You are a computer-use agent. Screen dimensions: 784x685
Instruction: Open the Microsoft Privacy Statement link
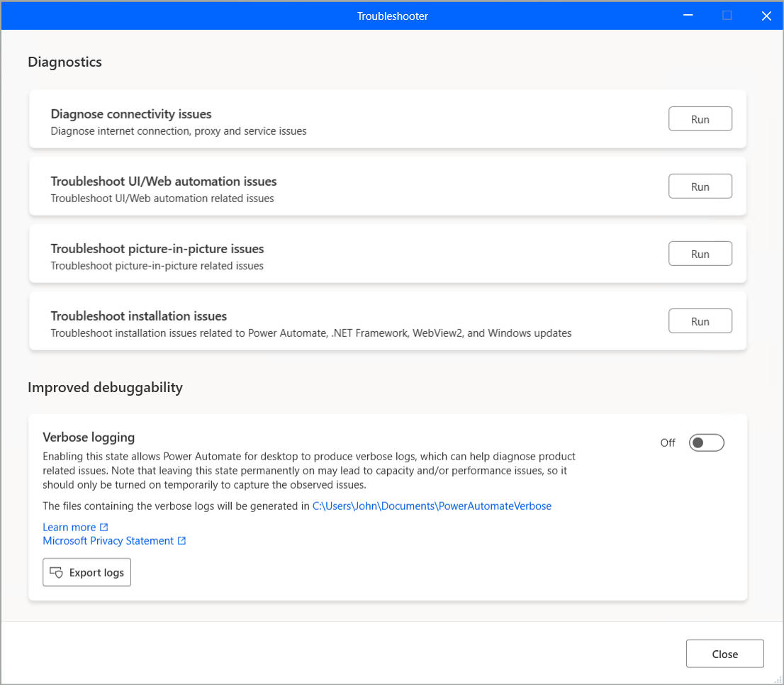tap(108, 540)
